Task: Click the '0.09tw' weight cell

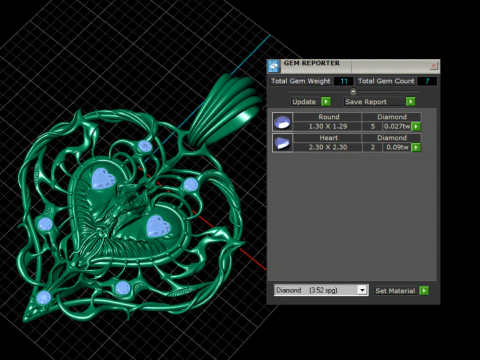Action: tap(397, 147)
